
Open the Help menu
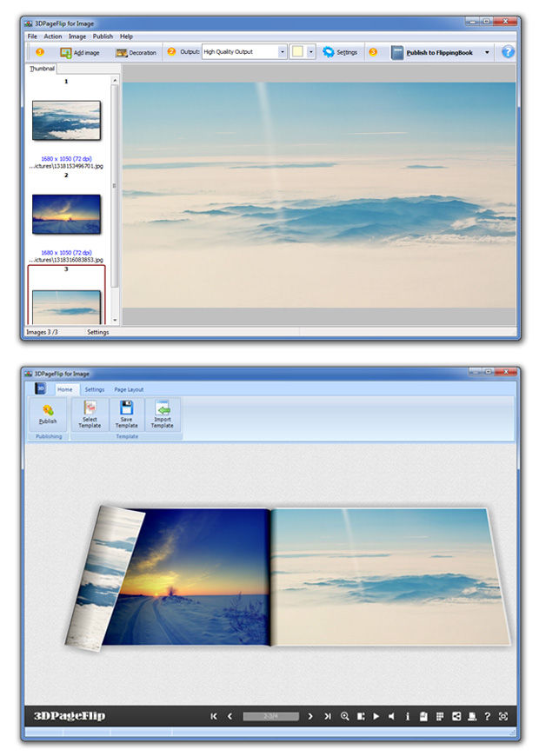tap(126, 36)
